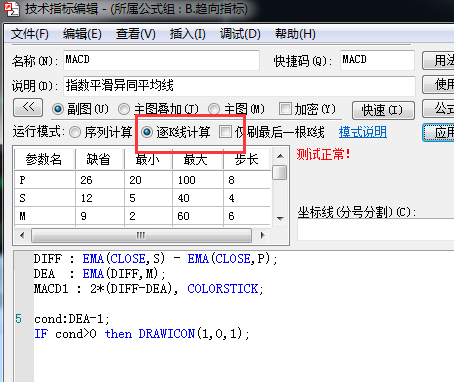This screenshot has height=382, width=454.
Task: Click maximum value 60 in M row
Action: [x=197, y=216]
